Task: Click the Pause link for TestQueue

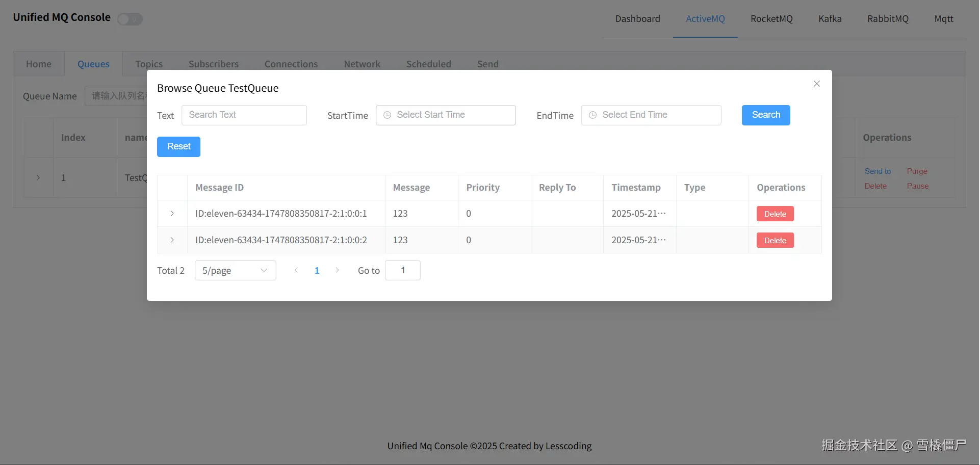Action: (918, 186)
